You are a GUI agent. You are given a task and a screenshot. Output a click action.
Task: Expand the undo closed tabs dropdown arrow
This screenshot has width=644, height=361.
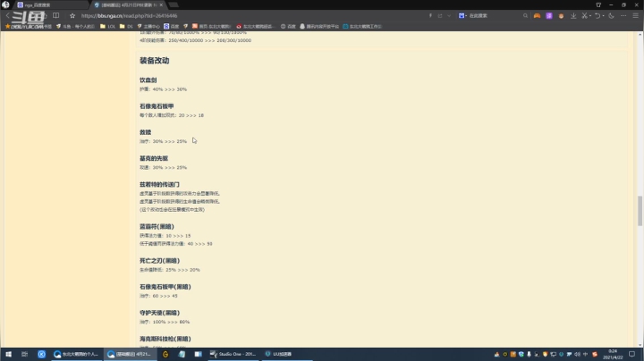click(604, 15)
